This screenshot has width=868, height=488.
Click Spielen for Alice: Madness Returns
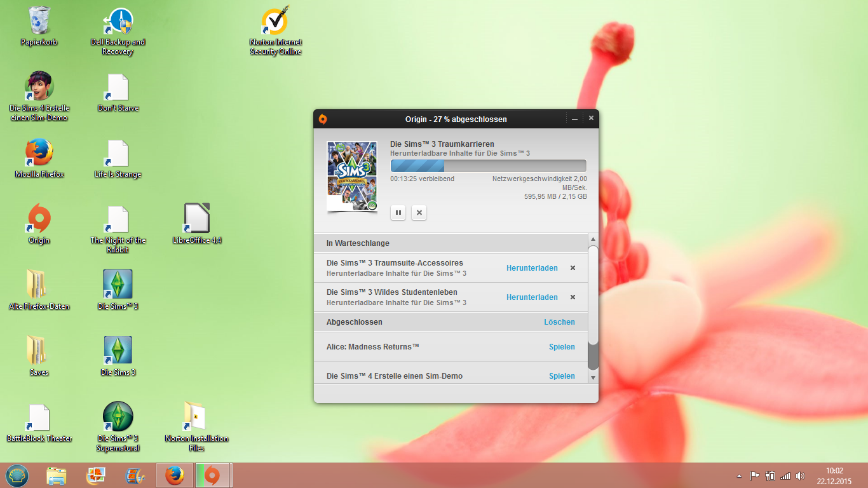point(562,347)
